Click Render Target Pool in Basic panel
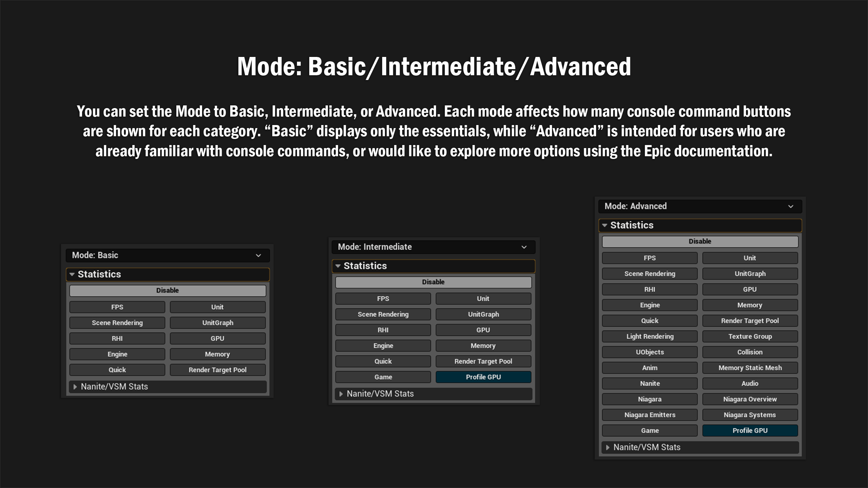Screen dimensions: 868x488 (x=217, y=370)
